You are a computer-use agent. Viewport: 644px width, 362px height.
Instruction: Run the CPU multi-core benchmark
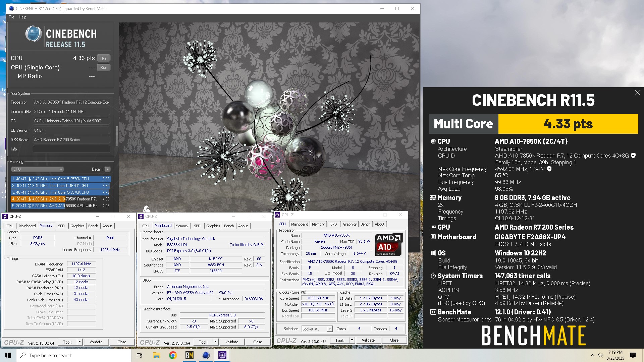104,58
